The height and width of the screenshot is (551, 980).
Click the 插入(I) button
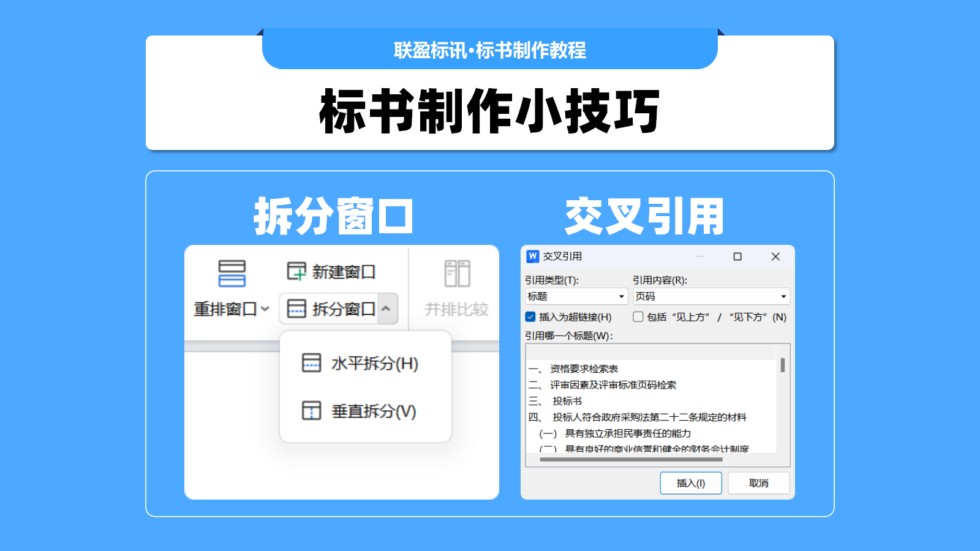[691, 483]
